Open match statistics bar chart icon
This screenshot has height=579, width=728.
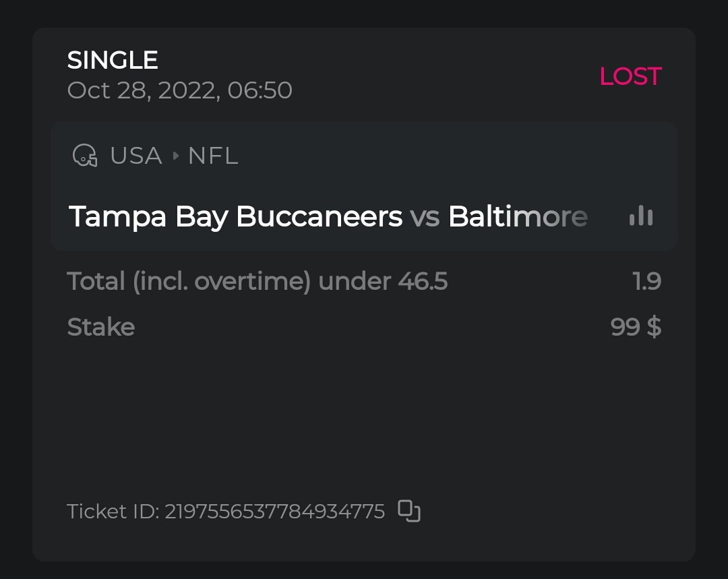pyautogui.click(x=640, y=216)
